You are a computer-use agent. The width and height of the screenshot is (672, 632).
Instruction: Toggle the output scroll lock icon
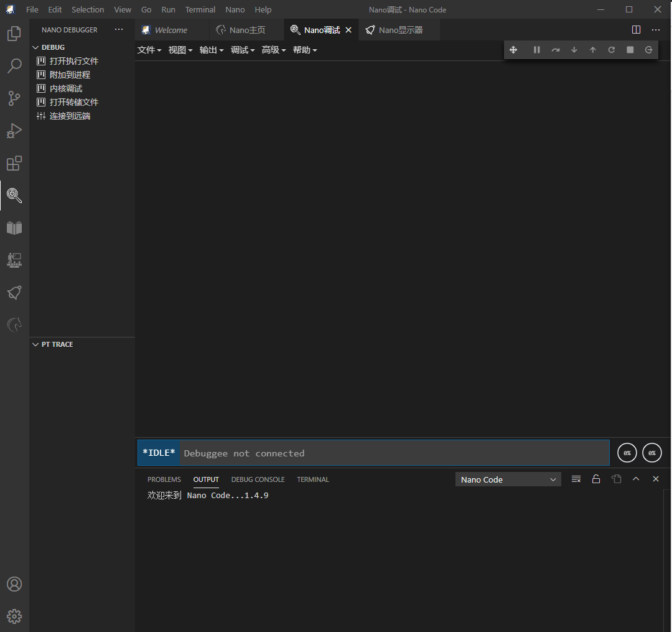pos(596,479)
